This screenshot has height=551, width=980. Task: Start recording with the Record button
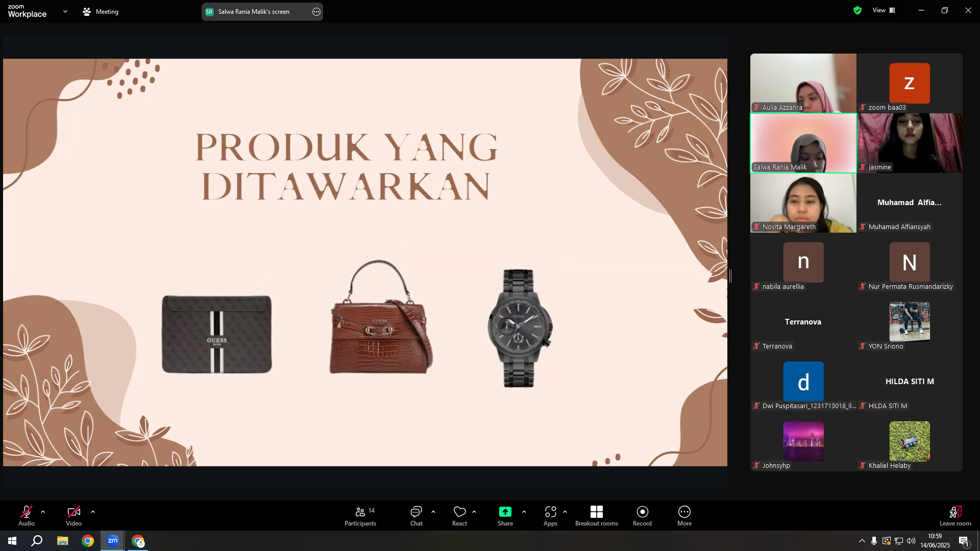click(x=642, y=515)
